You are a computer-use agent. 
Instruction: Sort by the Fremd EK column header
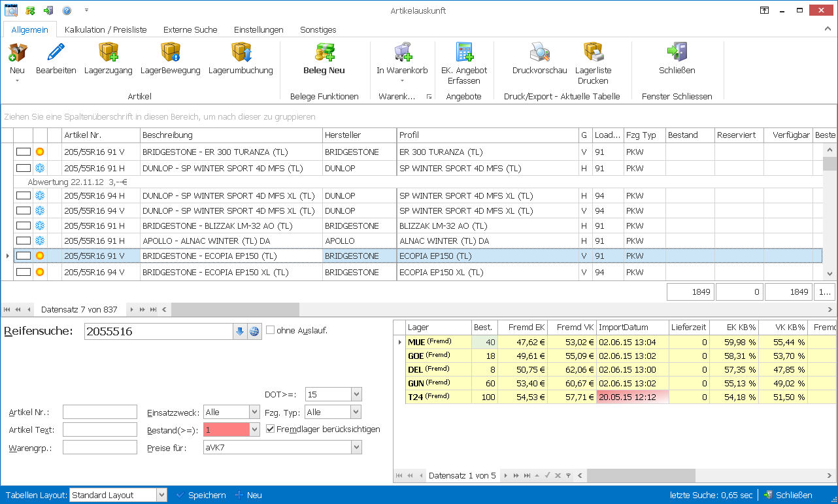[523, 327]
